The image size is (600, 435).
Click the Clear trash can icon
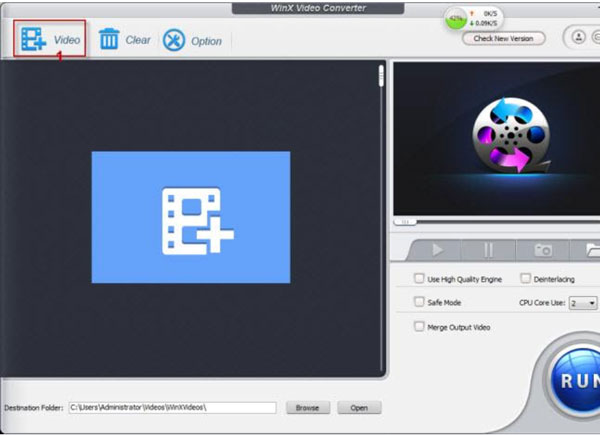point(109,39)
